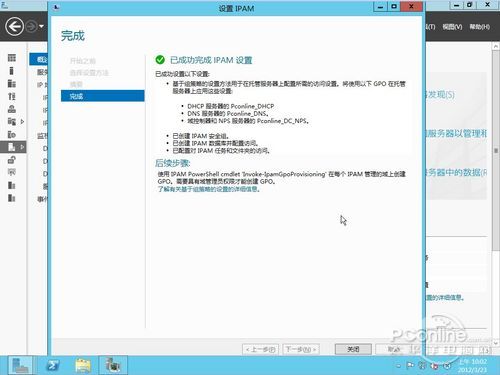Click the volume speaker tray icon

tap(434, 366)
